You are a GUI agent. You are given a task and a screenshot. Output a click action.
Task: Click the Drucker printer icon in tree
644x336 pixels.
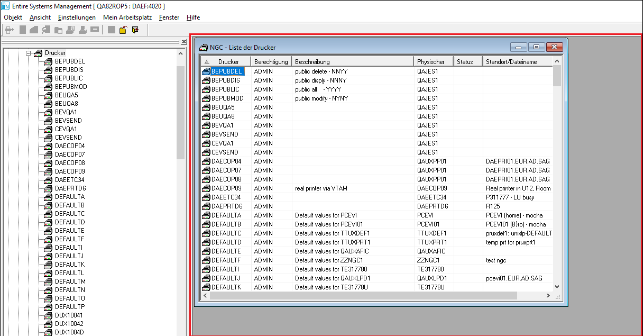point(38,53)
